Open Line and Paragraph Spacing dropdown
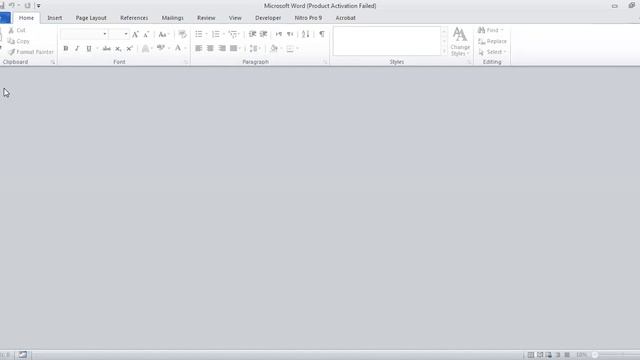640x360 pixels. tap(255, 49)
